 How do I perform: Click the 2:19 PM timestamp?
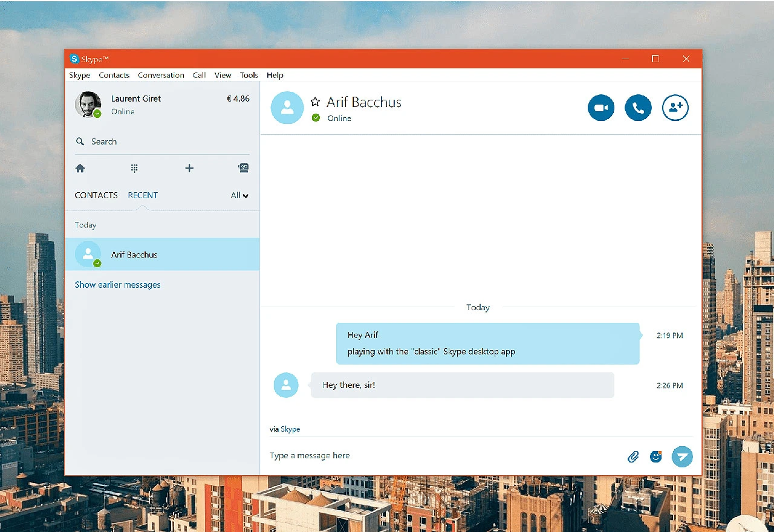click(x=670, y=336)
